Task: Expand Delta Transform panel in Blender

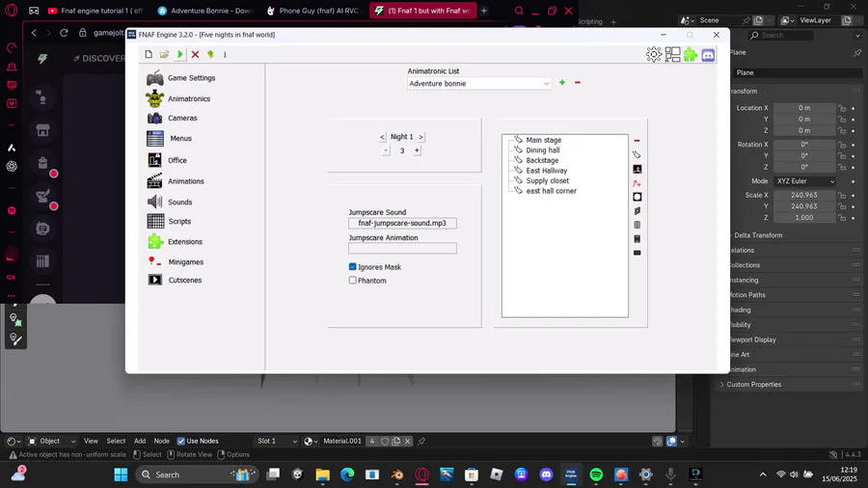Action: tap(758, 235)
